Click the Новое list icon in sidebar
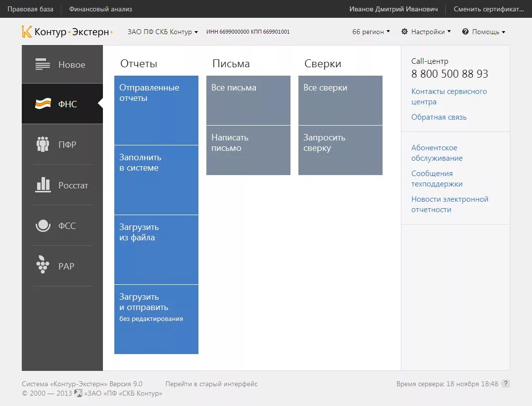 tap(43, 64)
